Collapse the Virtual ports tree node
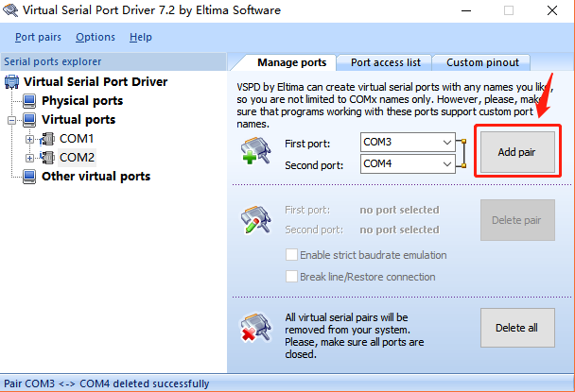 point(11,120)
